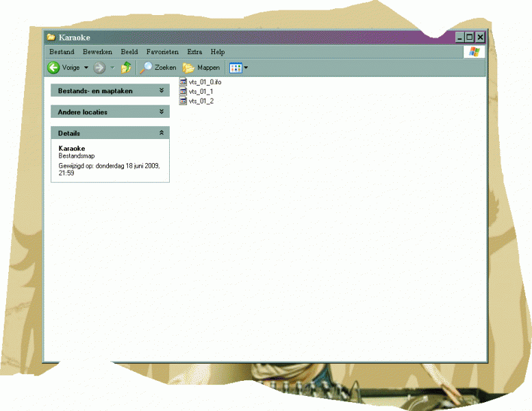Select the file name vts_01_1
This screenshot has width=532, height=411.
[201, 92]
